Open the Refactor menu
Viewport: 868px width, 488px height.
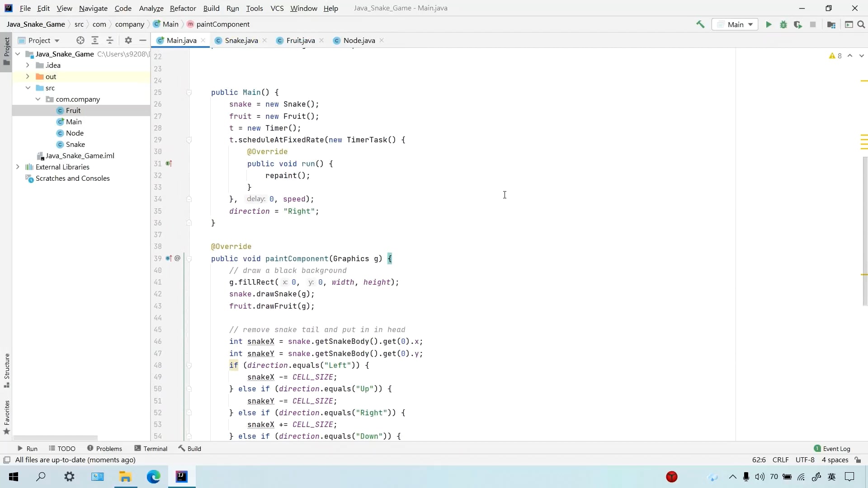click(183, 8)
